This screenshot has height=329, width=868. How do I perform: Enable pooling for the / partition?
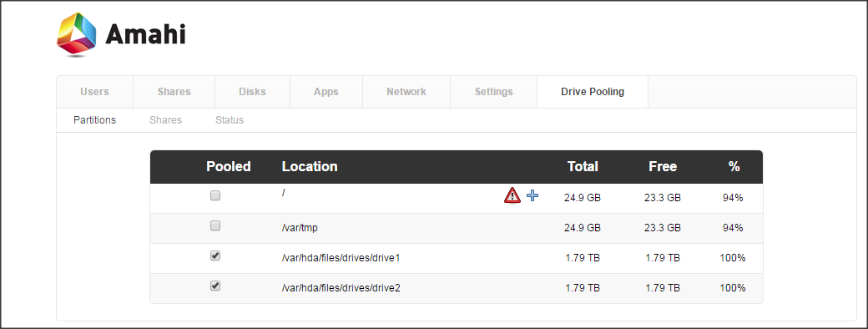[215, 195]
